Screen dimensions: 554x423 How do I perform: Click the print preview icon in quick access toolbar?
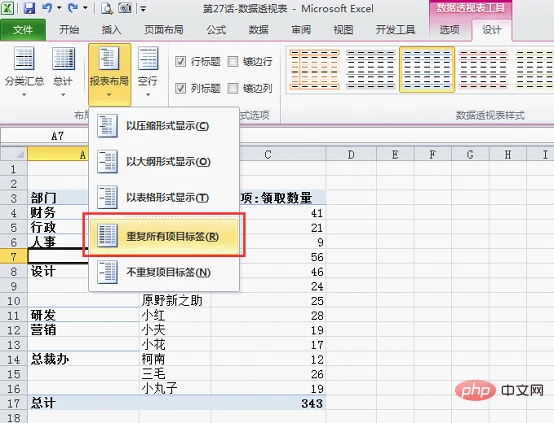coord(106,8)
